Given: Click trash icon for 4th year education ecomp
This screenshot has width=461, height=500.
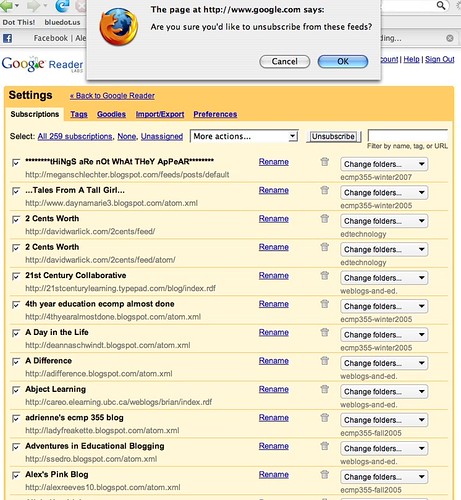Looking at the screenshot, I should pyautogui.click(x=324, y=304).
